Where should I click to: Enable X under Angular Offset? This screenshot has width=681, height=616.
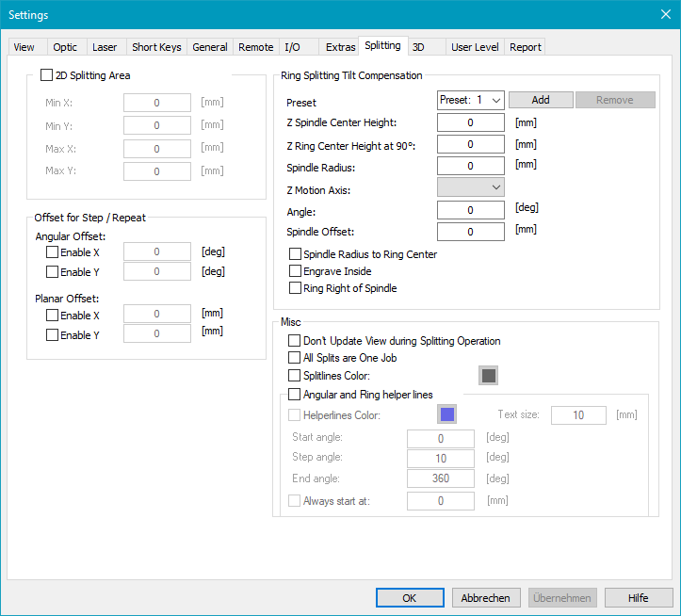(52, 252)
